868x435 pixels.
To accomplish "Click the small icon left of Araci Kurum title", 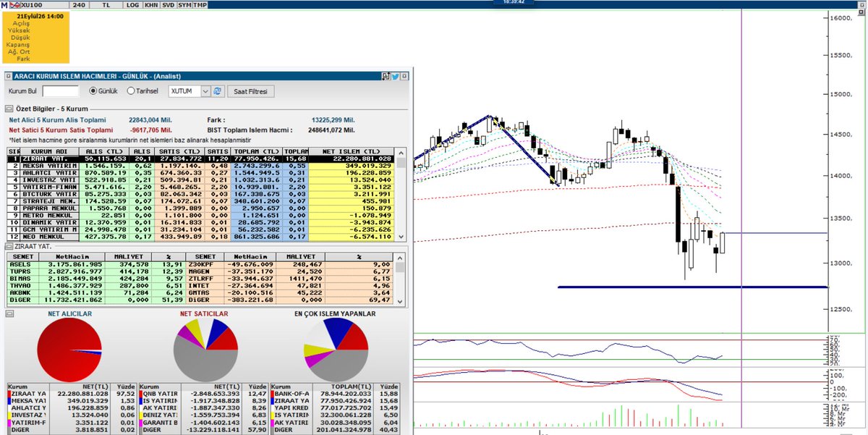I will (9, 75).
